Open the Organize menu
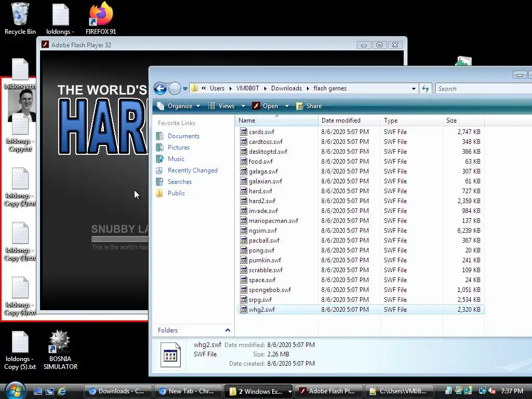Screen dimensions: 532x399 [x=179, y=106]
